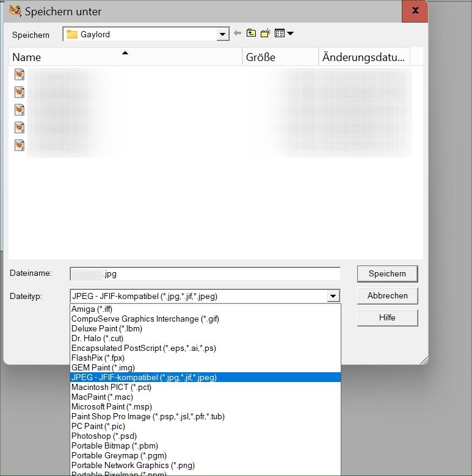472x476 pixels.
Task: Collapse the Dateityp dropdown arrow
Action: point(333,296)
